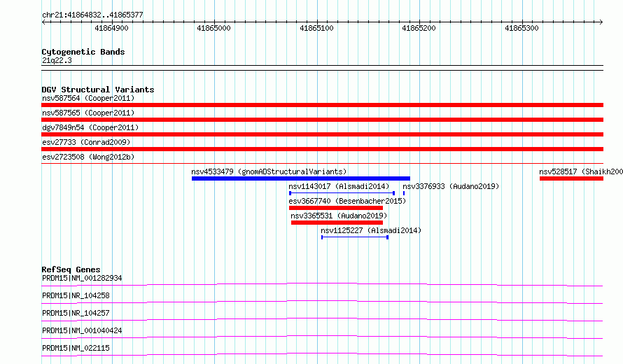Click ruler position 41865200
This screenshot has height=364, width=623.
[x=419, y=28]
